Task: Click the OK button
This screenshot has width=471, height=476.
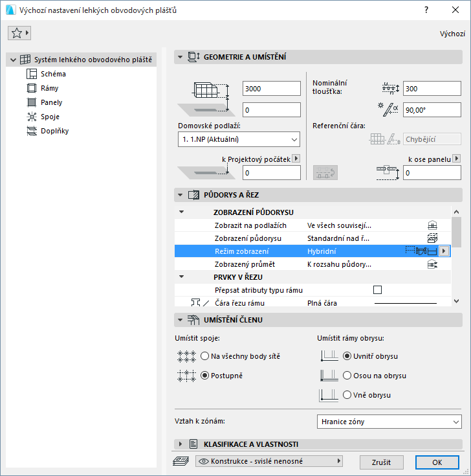Action: [437, 462]
